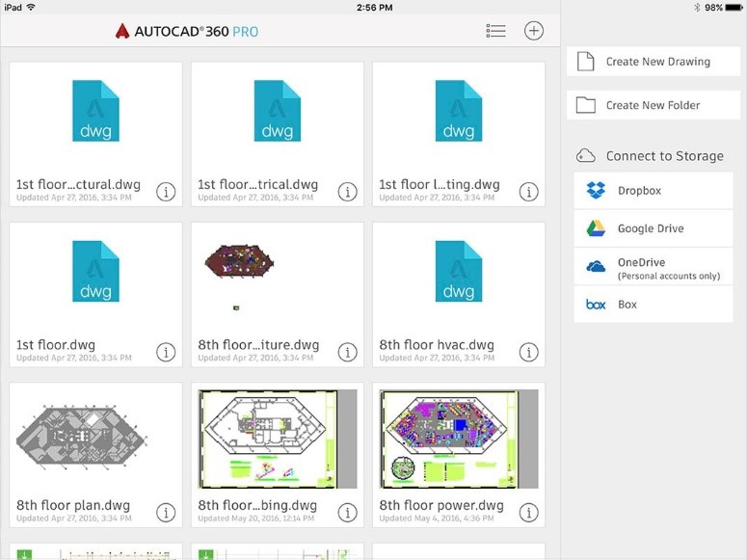Open 8th floor power.dwg thumbnail
This screenshot has height=560, width=747.
tap(459, 439)
